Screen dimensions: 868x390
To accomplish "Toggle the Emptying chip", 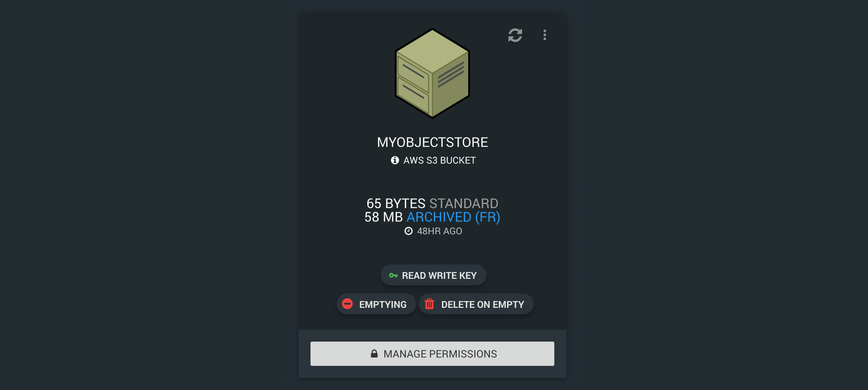I will [376, 304].
